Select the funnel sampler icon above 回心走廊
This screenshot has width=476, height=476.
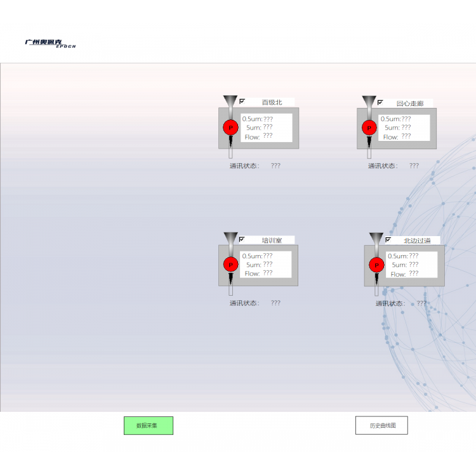coord(369,102)
